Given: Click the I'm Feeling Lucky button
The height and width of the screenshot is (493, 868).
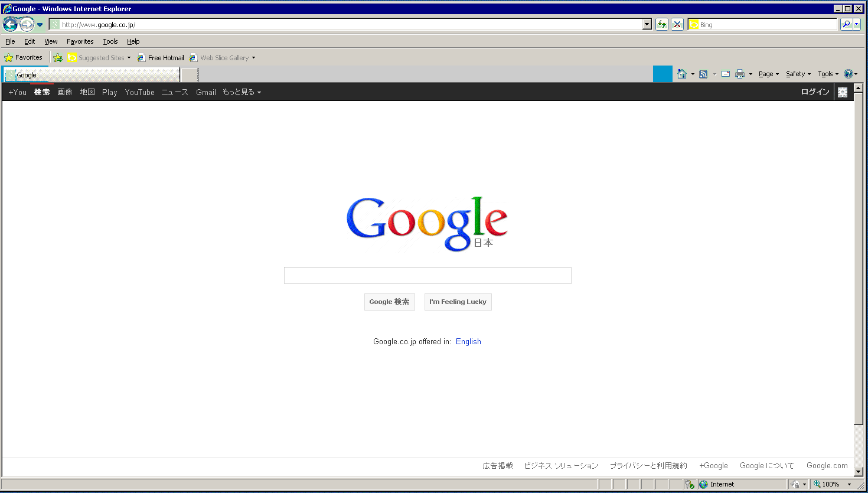Looking at the screenshot, I should pyautogui.click(x=458, y=302).
